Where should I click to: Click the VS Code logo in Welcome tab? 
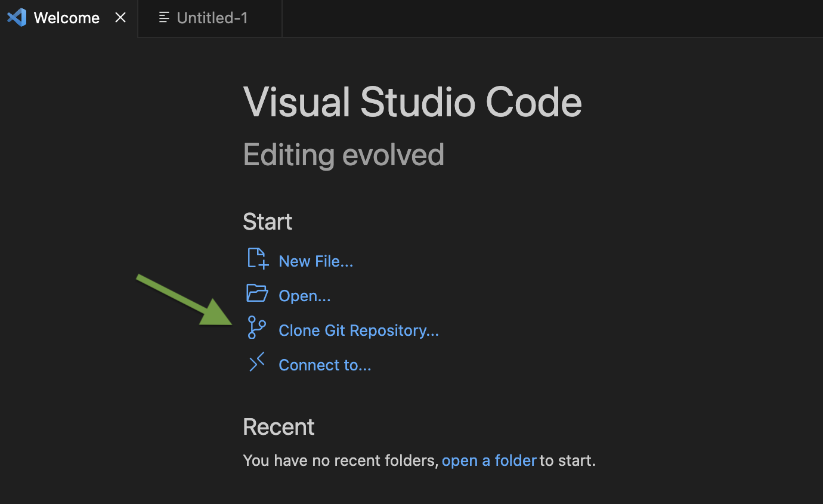(17, 18)
